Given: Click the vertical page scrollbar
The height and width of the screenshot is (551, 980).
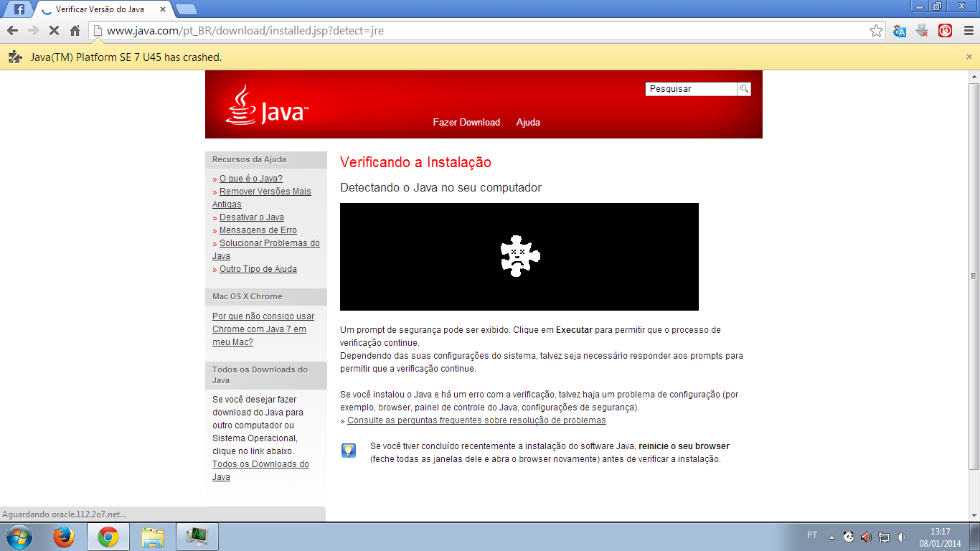Looking at the screenshot, I should click(974, 276).
